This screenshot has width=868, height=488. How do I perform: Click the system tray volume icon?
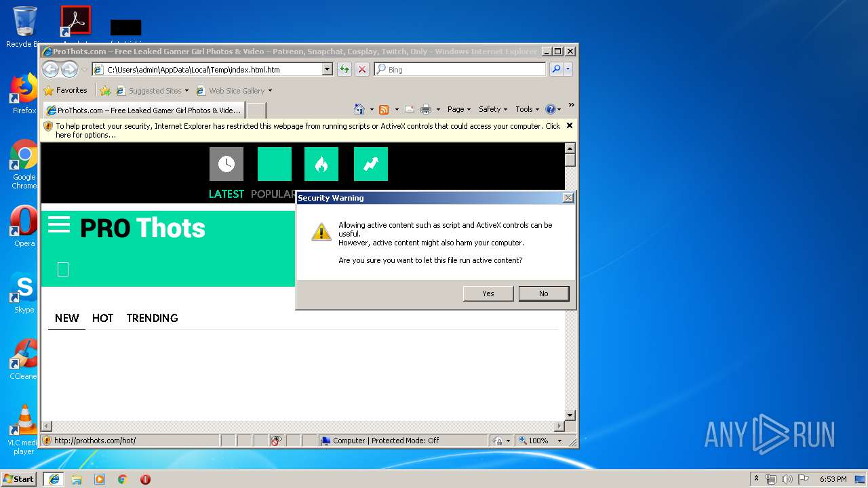[x=787, y=479]
